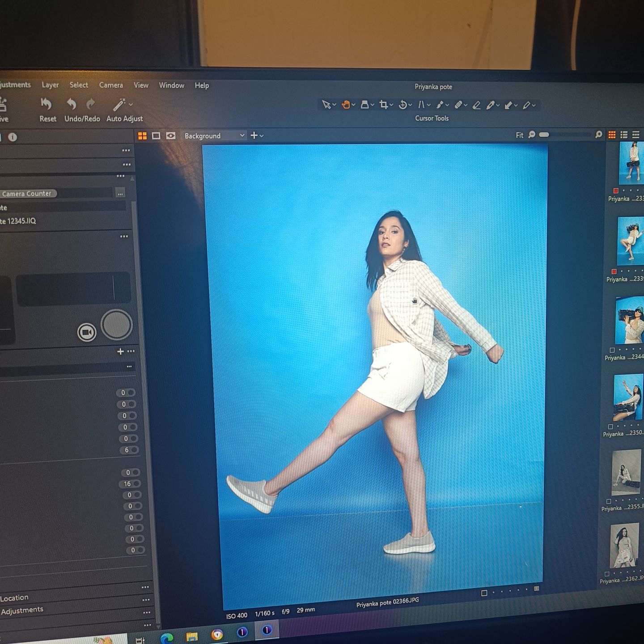Open the panel menu beside Adjustments
Screen dimensions: 644x644
(146, 600)
